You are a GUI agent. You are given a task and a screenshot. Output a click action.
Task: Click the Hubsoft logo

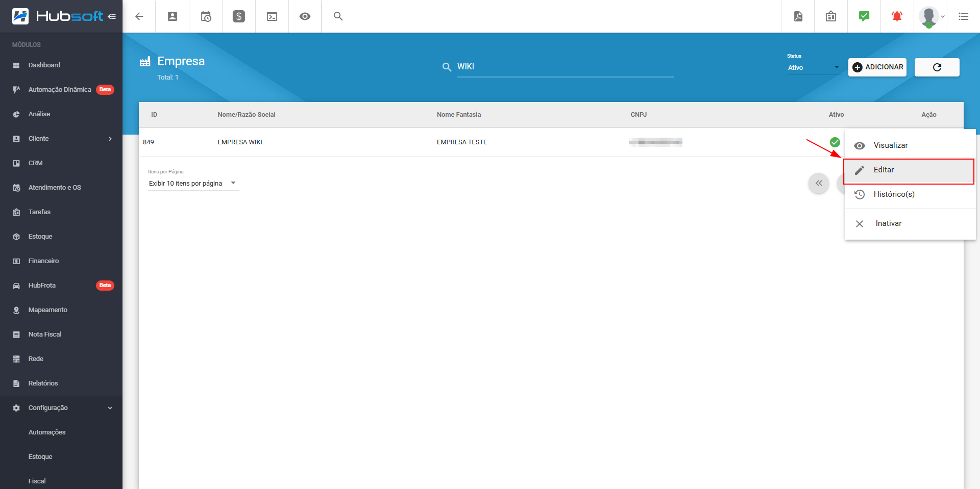[x=57, y=16]
